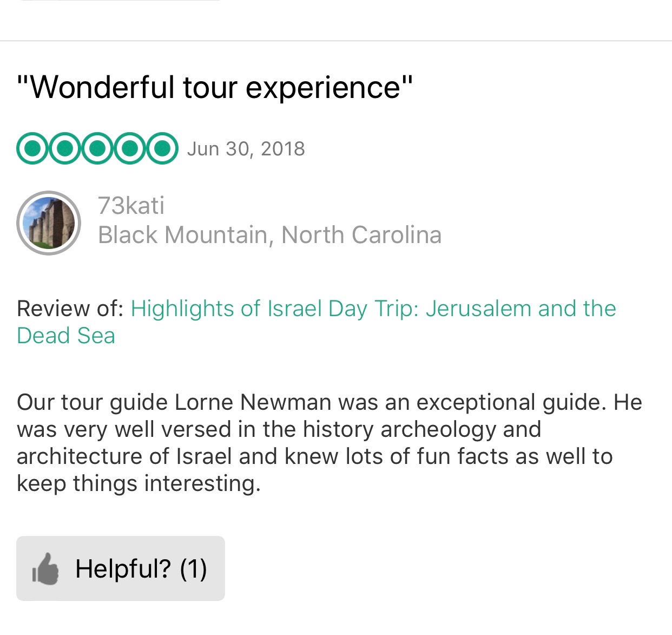Image resolution: width=672 pixels, height=635 pixels.
Task: Click the thumbs-up icon
Action: [45, 569]
